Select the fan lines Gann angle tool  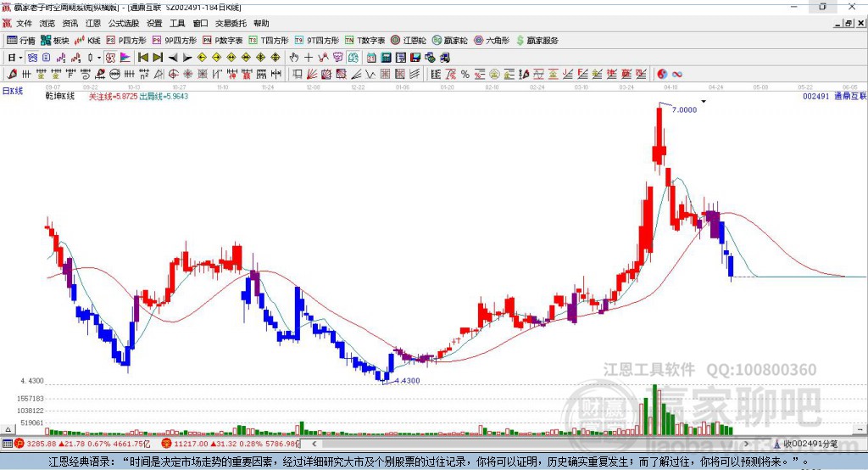[312, 75]
